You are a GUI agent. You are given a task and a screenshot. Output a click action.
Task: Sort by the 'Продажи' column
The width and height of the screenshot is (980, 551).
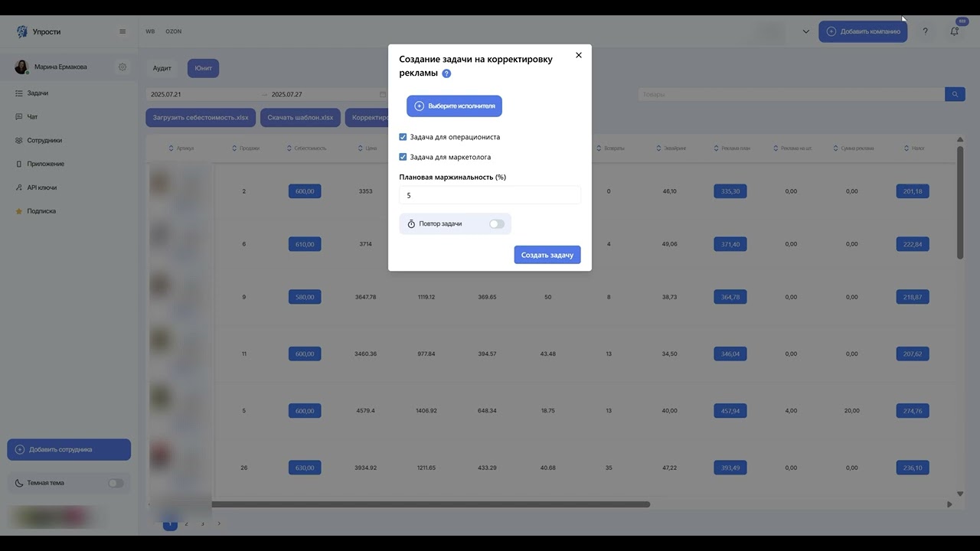click(x=246, y=148)
